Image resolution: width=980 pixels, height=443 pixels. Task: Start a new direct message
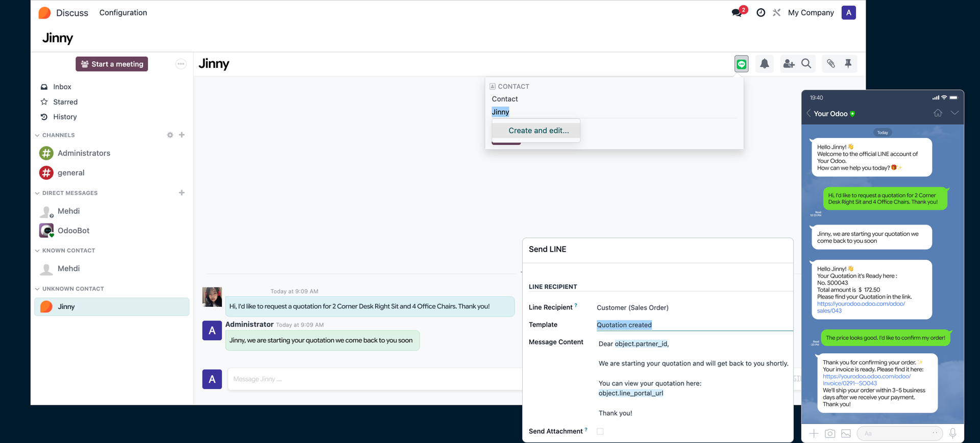(182, 193)
